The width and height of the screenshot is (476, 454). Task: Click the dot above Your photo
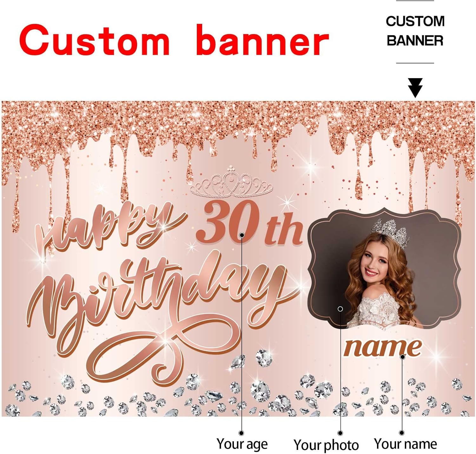[340, 433]
